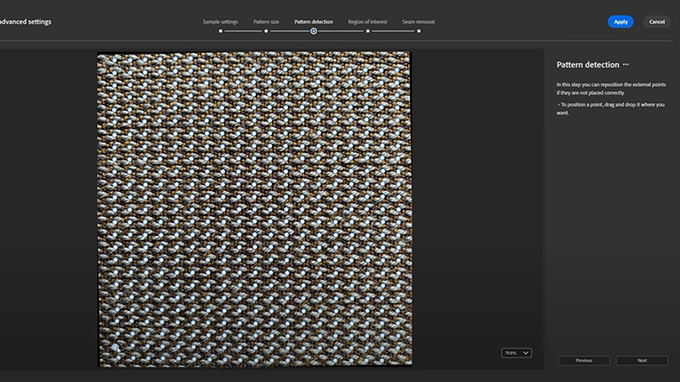Advance with the Next button

point(642,360)
